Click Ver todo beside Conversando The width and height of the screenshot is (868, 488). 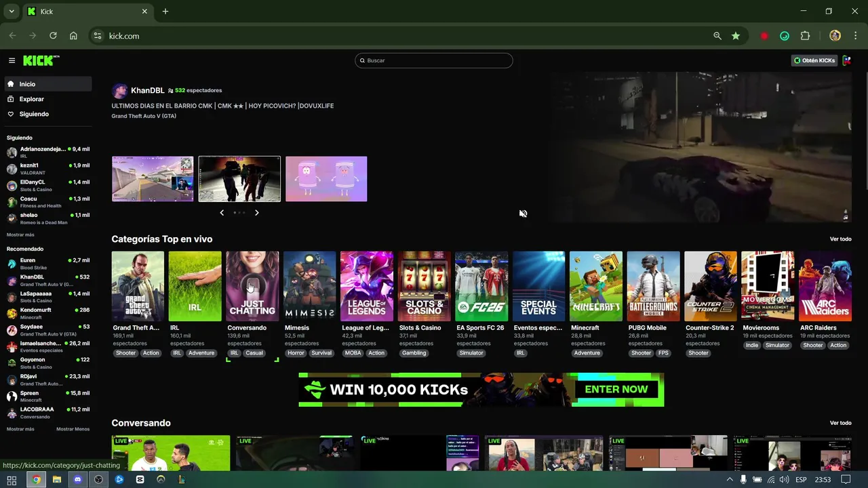pyautogui.click(x=840, y=423)
